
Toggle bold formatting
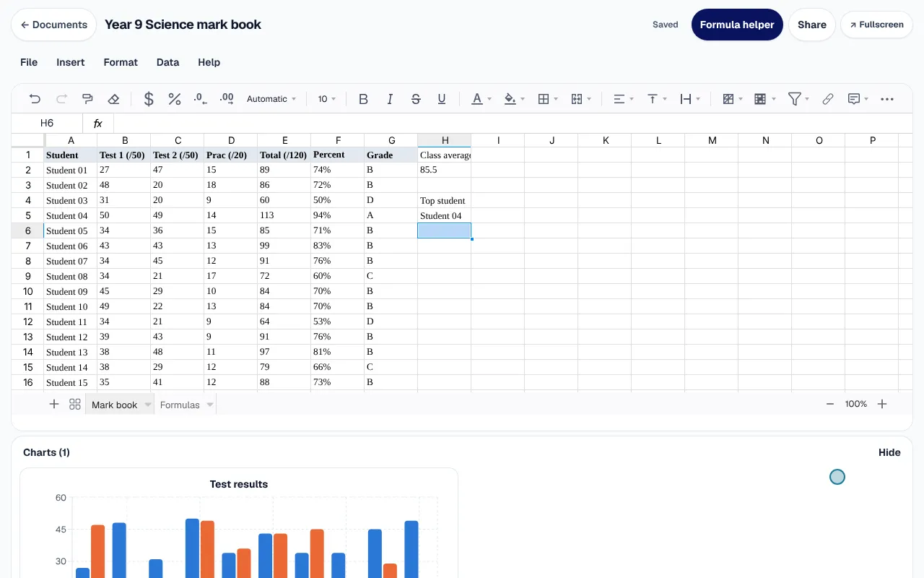coord(364,99)
